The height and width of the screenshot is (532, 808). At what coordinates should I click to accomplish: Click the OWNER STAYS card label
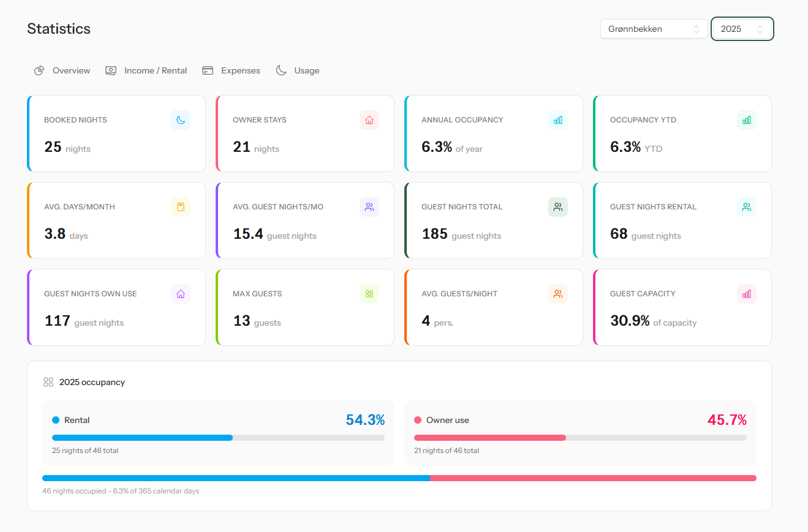(x=260, y=120)
